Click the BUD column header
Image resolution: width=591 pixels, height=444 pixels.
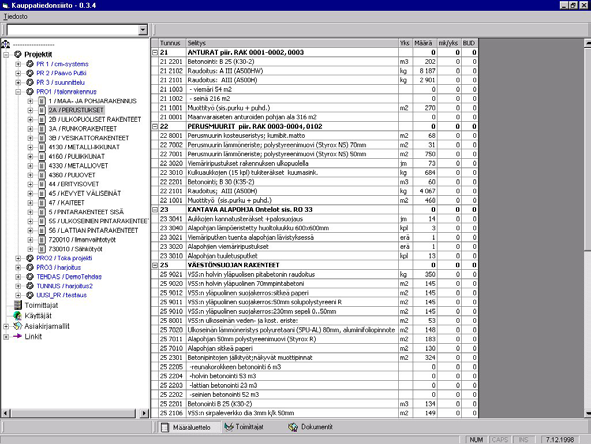coord(469,43)
